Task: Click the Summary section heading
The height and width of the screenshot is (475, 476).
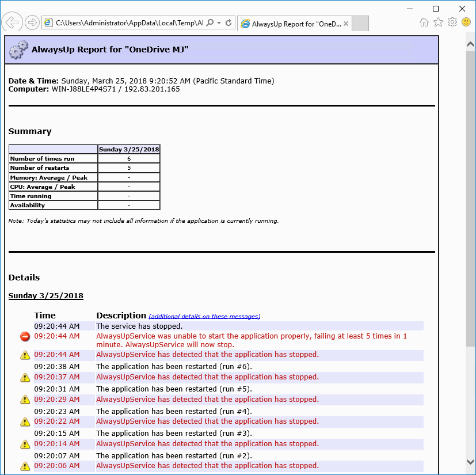Action: tap(30, 131)
